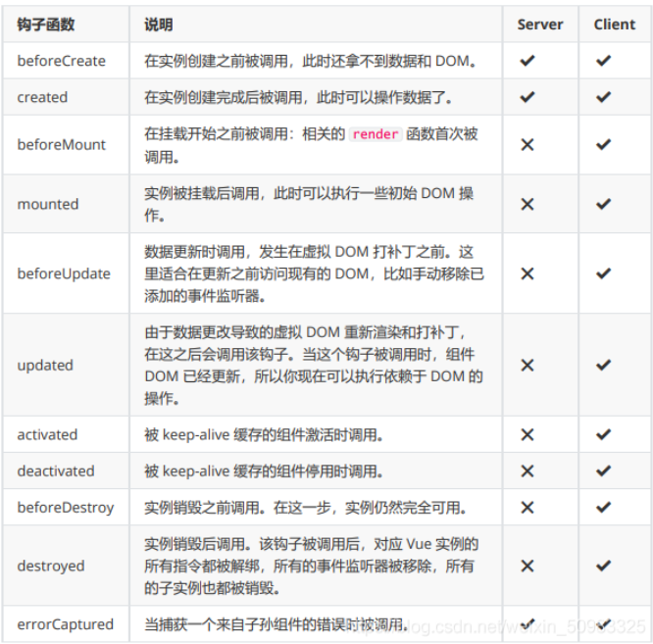Screen dimensions: 653x644
Task: Click the destroyed description about Vue 实例
Action: tap(311, 566)
